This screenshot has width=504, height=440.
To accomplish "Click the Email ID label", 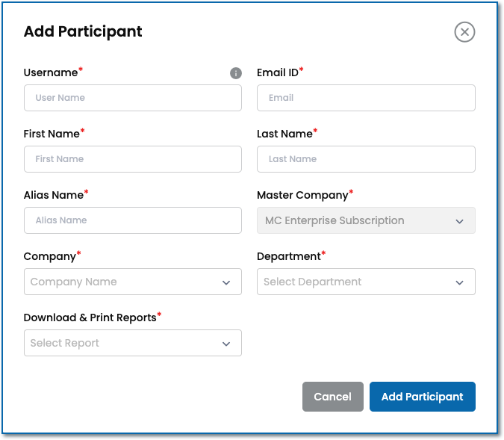I will pos(278,72).
